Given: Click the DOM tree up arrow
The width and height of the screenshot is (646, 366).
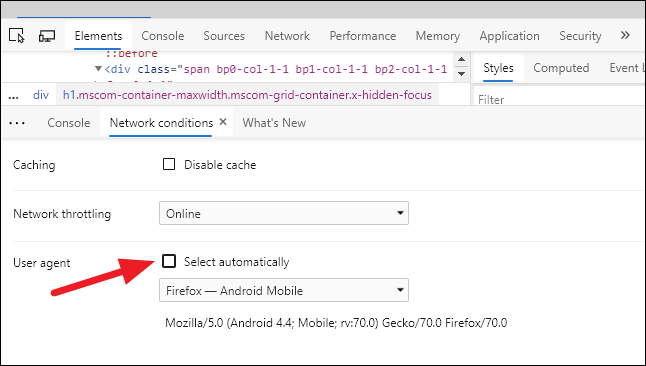Looking at the screenshot, I should point(461,60).
